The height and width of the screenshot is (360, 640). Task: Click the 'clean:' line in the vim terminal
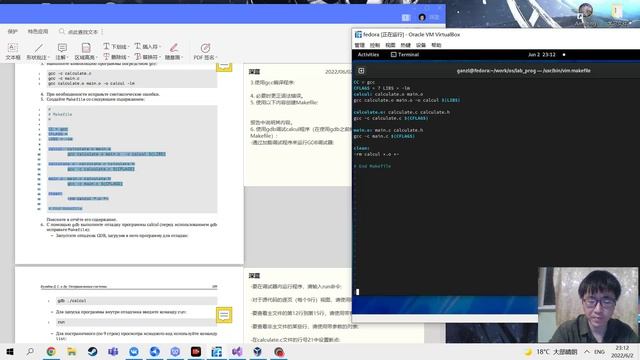(362, 148)
